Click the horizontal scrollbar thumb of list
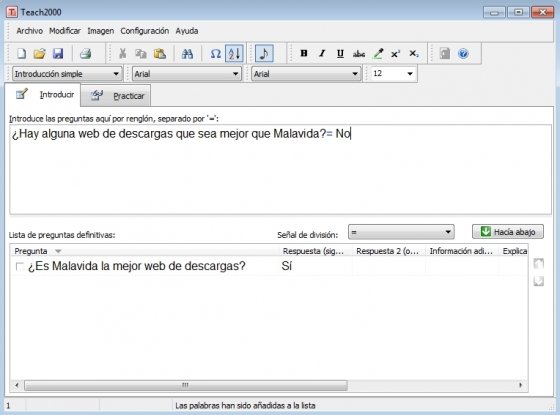Viewport: 560px width, 415px height. click(186, 385)
